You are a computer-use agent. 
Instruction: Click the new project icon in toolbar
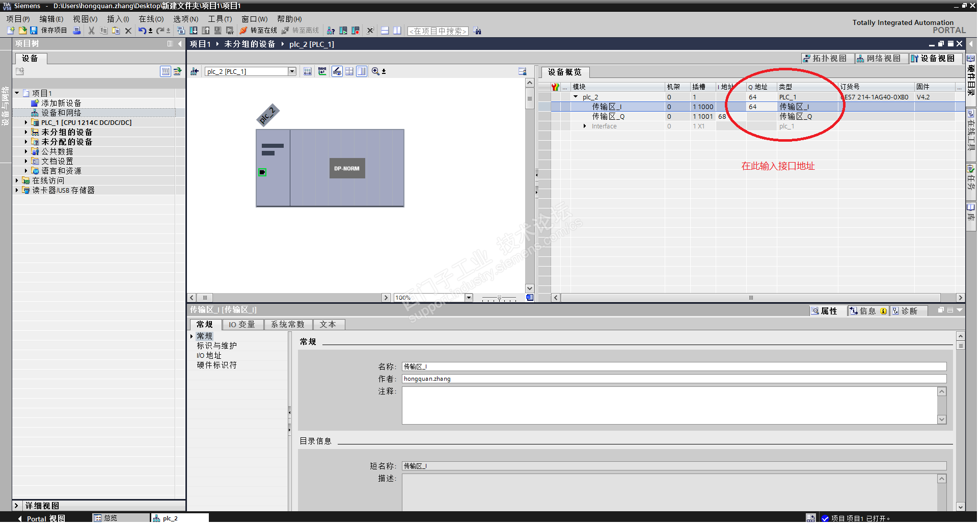[x=11, y=31]
